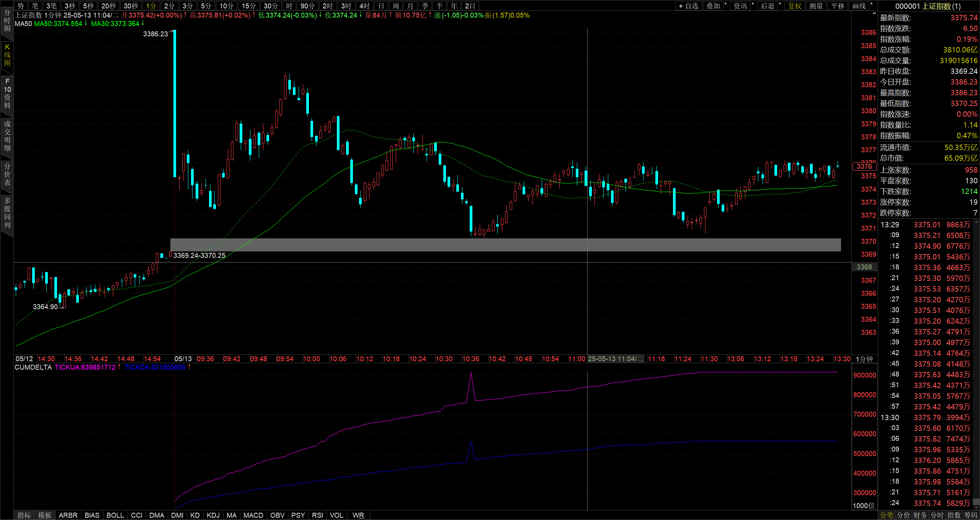Viewport: 980px width, 520px height.
Task: Open the 分价 tab in right panel
Action: pos(903,515)
